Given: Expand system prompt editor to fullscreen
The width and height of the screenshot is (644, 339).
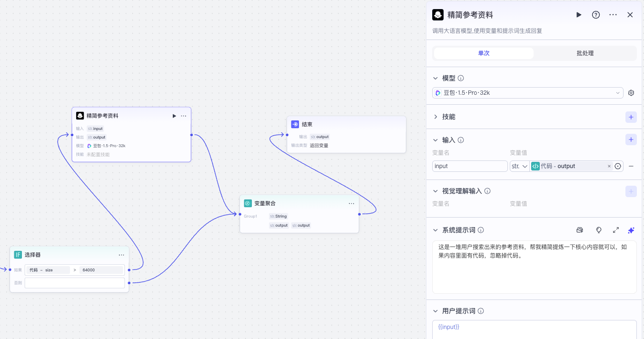Looking at the screenshot, I should click(615, 230).
